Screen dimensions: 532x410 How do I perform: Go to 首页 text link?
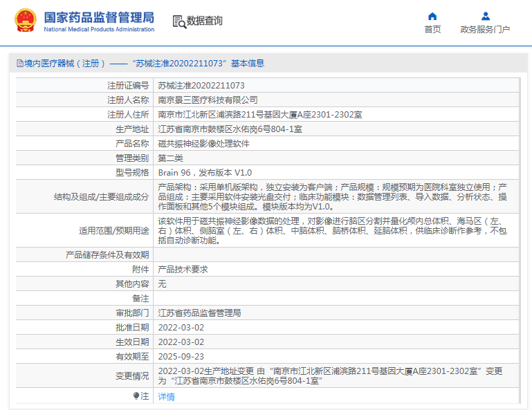[432, 30]
